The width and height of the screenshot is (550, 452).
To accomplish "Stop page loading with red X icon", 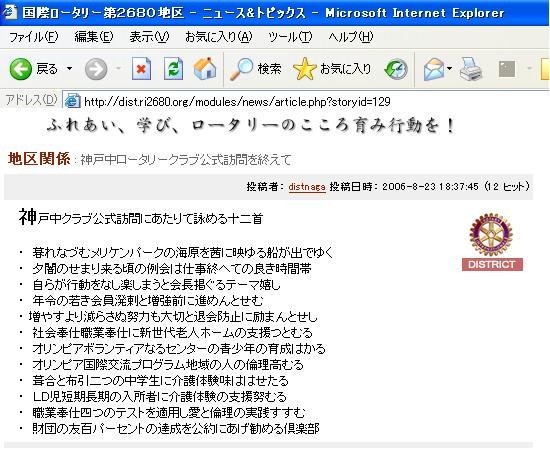I will (x=141, y=68).
